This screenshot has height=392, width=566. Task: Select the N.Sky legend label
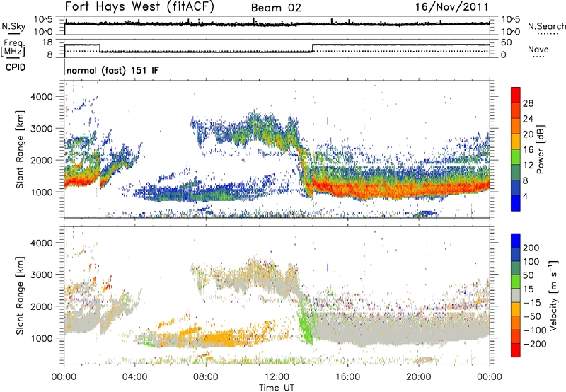tap(13, 26)
